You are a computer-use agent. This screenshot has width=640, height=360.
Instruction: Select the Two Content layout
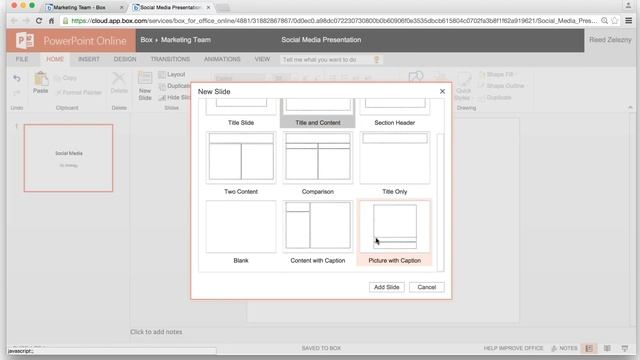pos(241,158)
